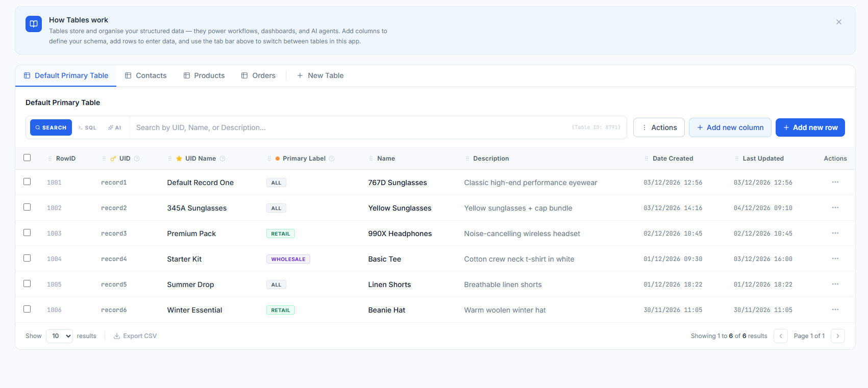Open the row actions menu for record2
The width and height of the screenshot is (868, 388).
[835, 208]
